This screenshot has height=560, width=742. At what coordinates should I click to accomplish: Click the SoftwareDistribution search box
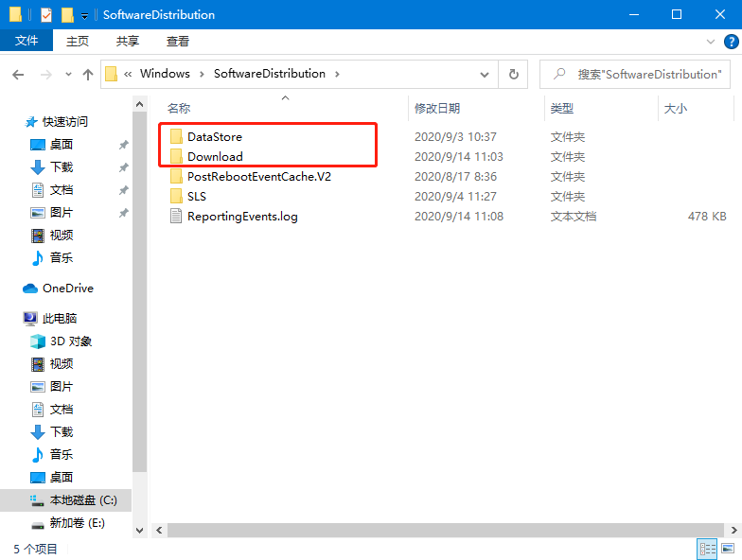634,74
